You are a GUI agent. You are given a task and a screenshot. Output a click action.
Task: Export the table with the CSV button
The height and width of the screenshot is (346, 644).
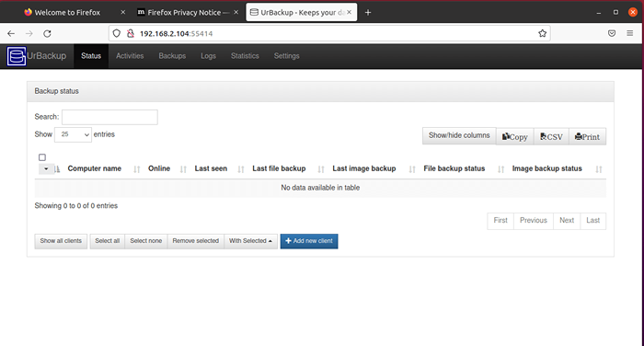coord(551,137)
